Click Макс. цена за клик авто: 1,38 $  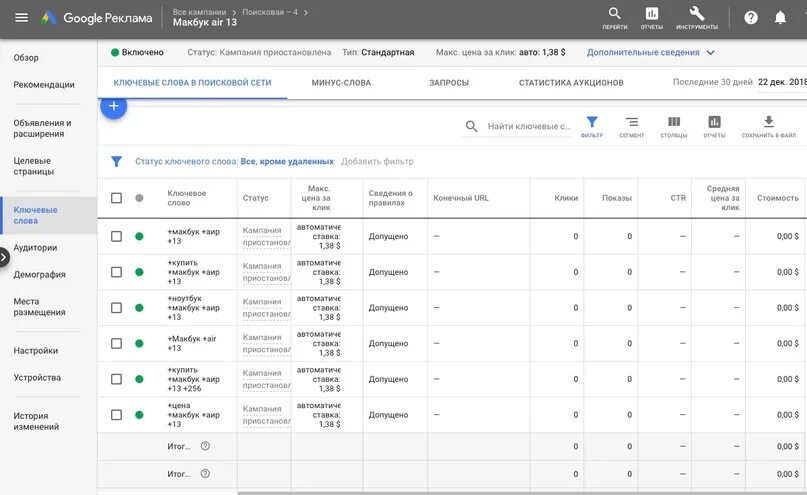click(x=500, y=52)
